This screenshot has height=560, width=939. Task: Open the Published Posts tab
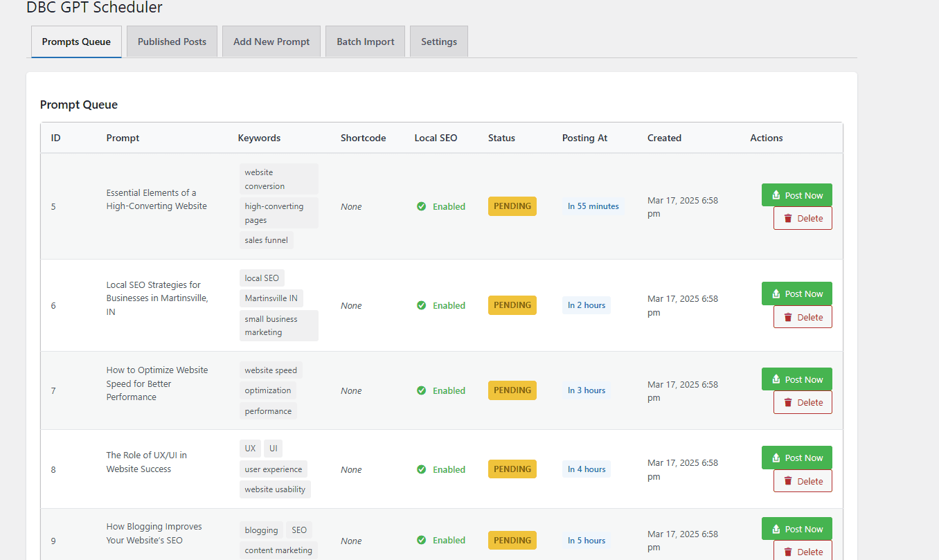click(x=172, y=42)
